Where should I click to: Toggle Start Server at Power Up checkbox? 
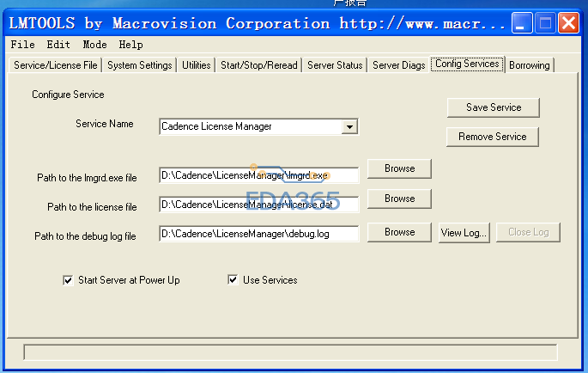tap(68, 280)
